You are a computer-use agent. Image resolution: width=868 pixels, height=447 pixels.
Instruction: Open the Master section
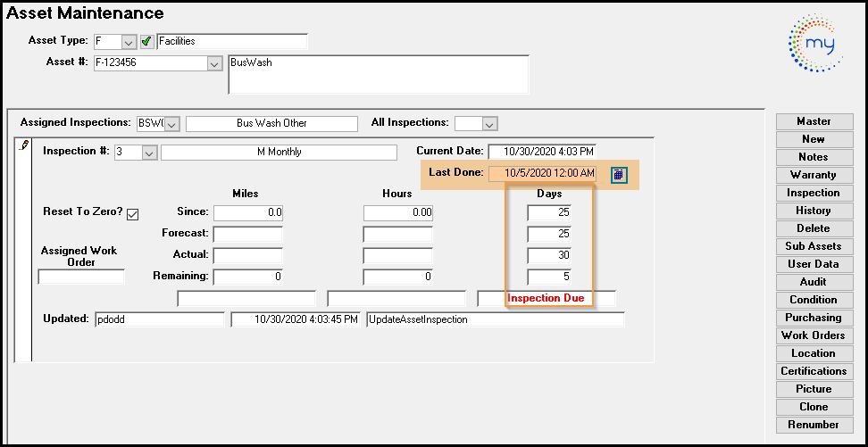coord(814,121)
